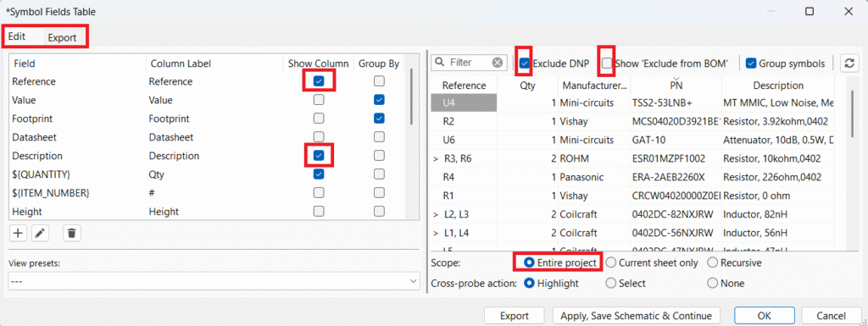Select the Datasheet field row label
868x326 pixels.
tap(34, 137)
